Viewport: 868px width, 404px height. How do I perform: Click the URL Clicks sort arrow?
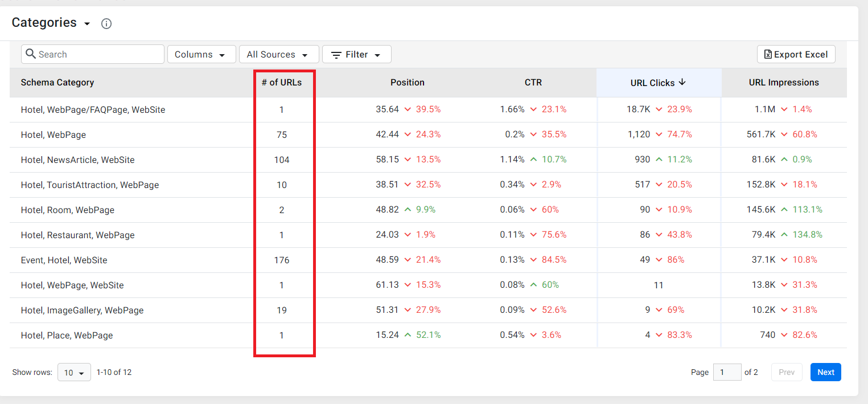[682, 82]
